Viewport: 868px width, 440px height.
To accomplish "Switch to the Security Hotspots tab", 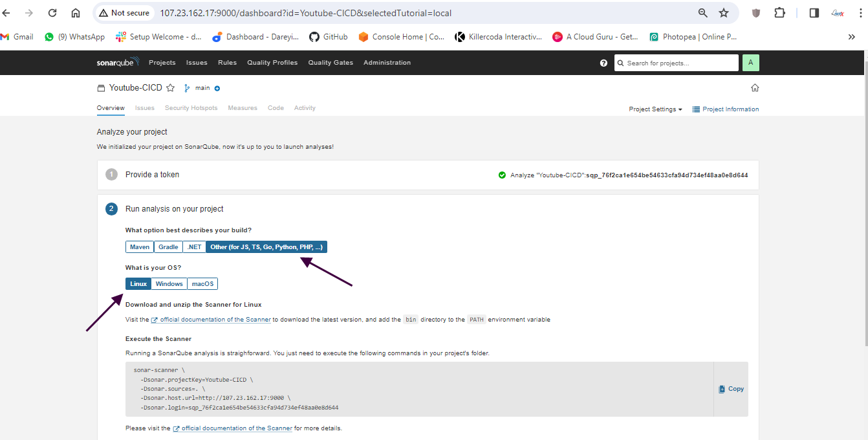I will click(x=191, y=108).
